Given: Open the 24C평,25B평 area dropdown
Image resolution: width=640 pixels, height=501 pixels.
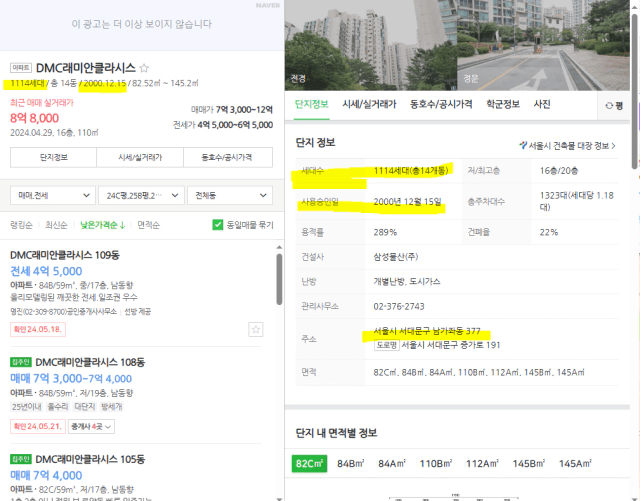Looking at the screenshot, I should point(141,196).
